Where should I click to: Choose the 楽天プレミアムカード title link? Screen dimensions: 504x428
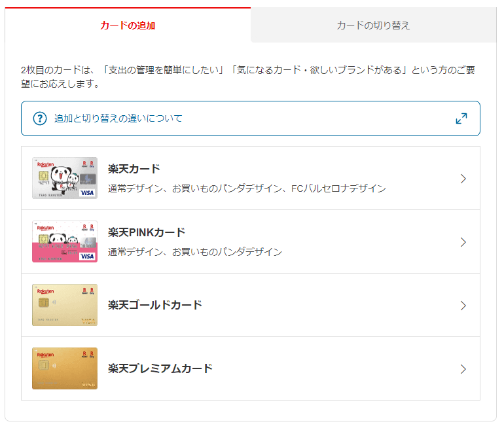pyautogui.click(x=160, y=368)
